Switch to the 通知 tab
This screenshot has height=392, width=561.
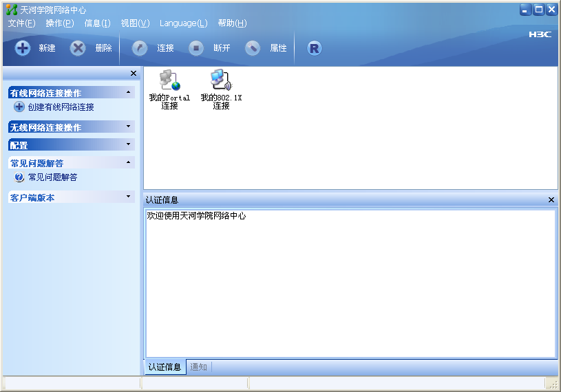tap(198, 367)
